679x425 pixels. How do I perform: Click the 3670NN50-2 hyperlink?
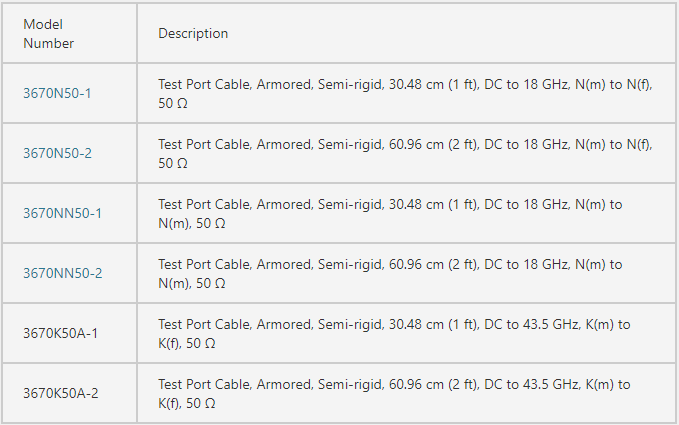[x=62, y=273]
